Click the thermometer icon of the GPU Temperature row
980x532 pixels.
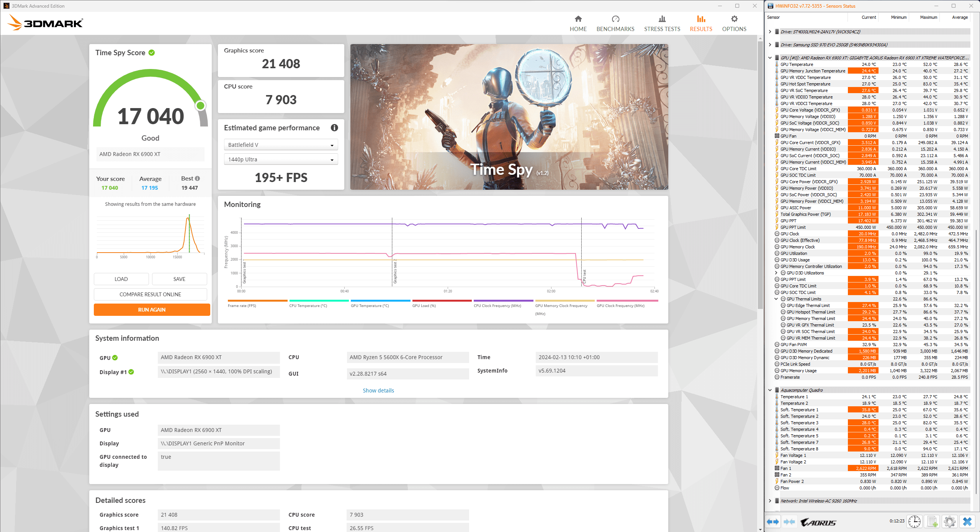pos(777,64)
